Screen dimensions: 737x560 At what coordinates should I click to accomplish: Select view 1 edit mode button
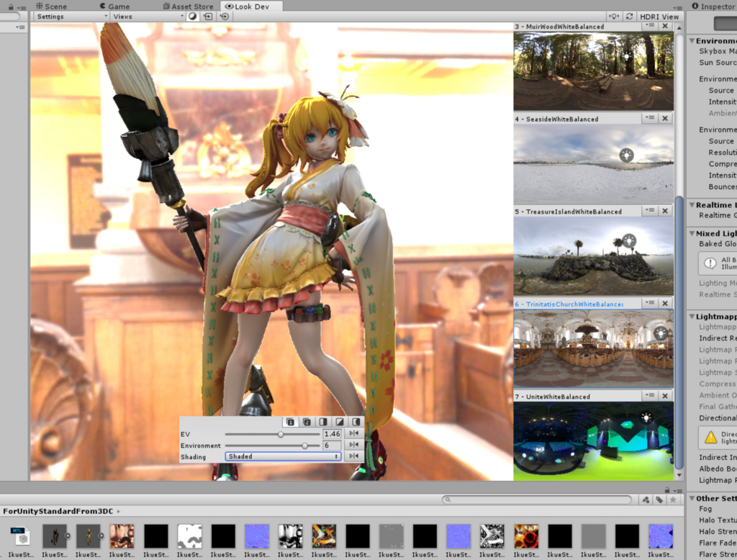click(x=291, y=422)
